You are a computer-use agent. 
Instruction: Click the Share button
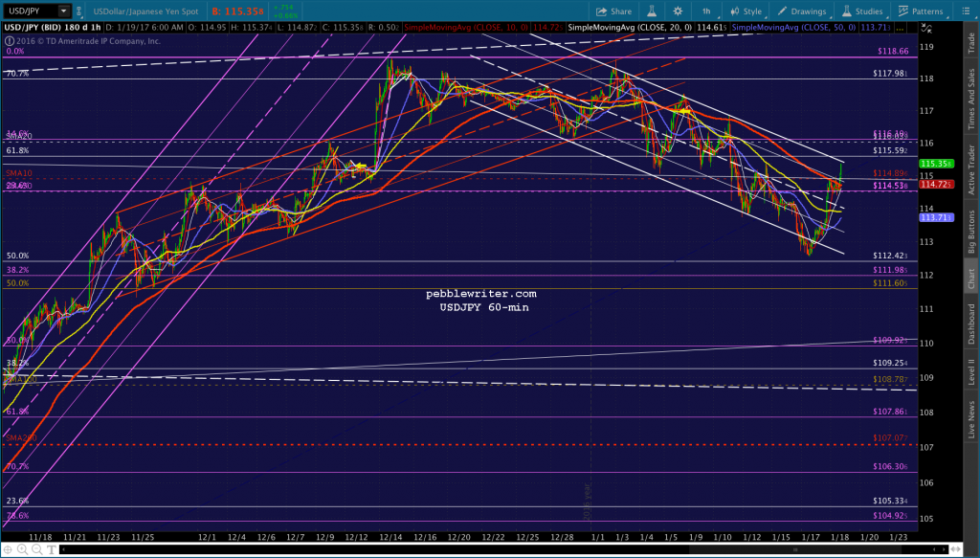613,11
